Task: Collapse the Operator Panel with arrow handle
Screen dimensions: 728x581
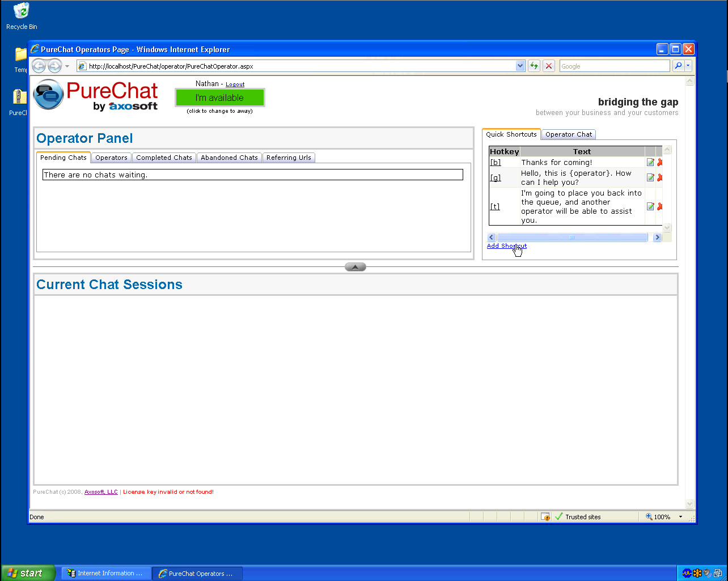Action: [x=355, y=267]
